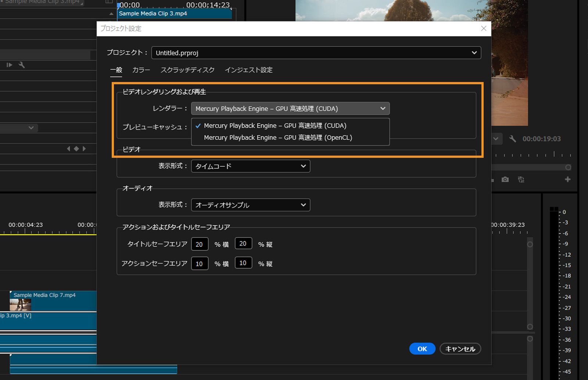588x380 pixels.
Task: Click the OK button
Action: (422, 349)
